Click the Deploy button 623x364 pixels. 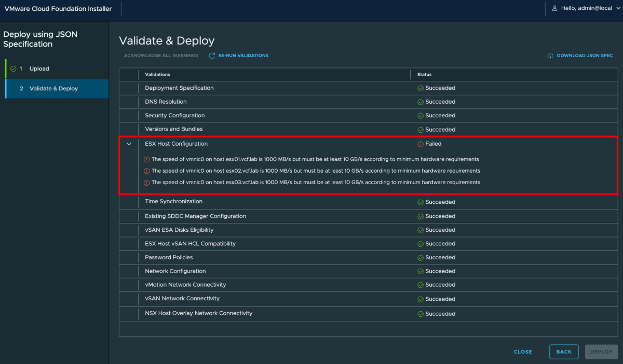[x=601, y=352]
